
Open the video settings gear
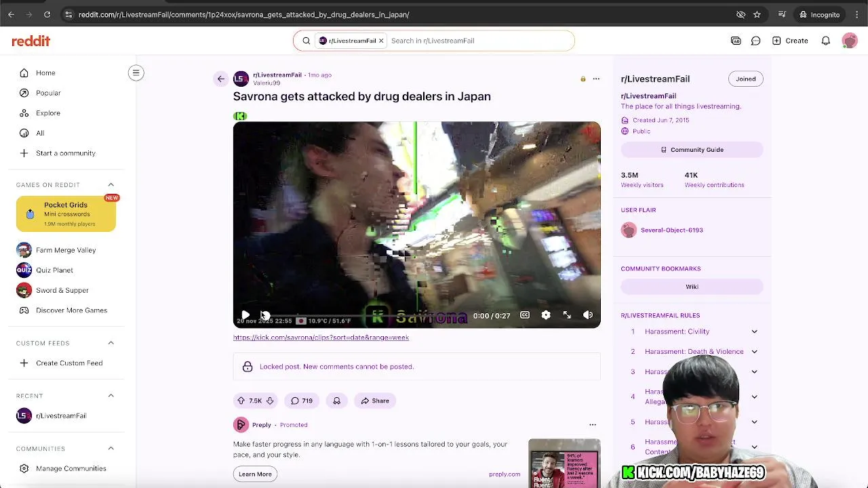[x=546, y=315]
